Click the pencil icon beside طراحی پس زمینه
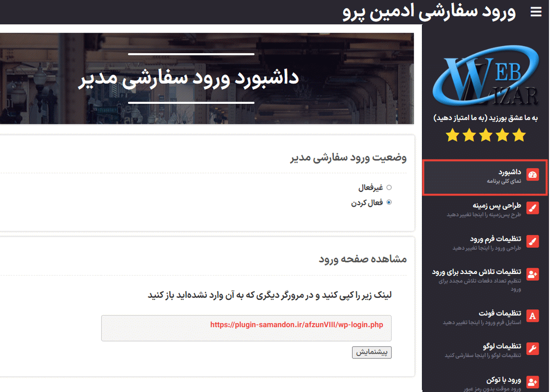 532,208
